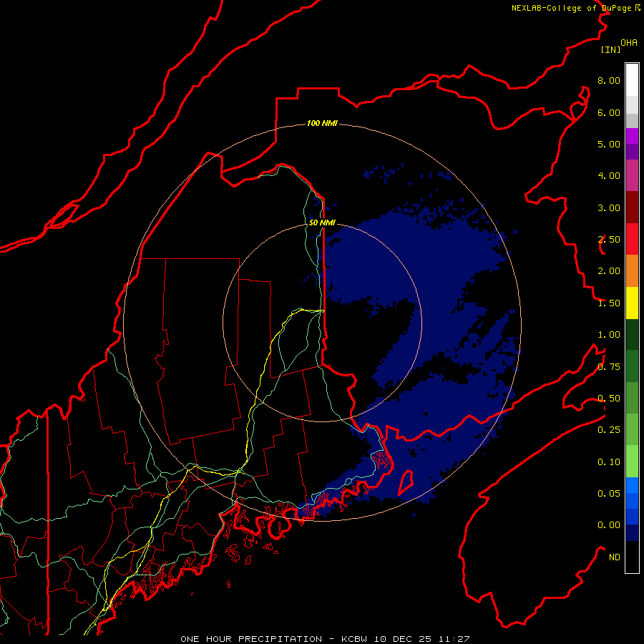Viewport: 644px width, 644px height.
Task: Select the 2.50 legend value
Action: [609, 240]
